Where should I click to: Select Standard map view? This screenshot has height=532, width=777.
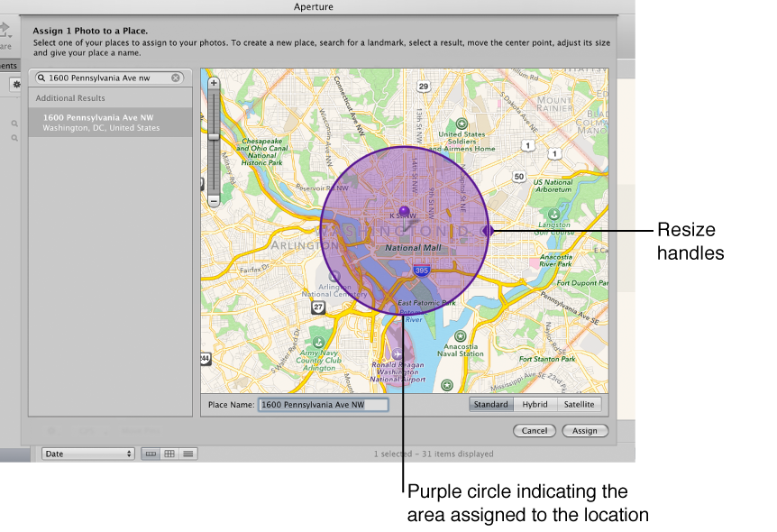[490, 405]
